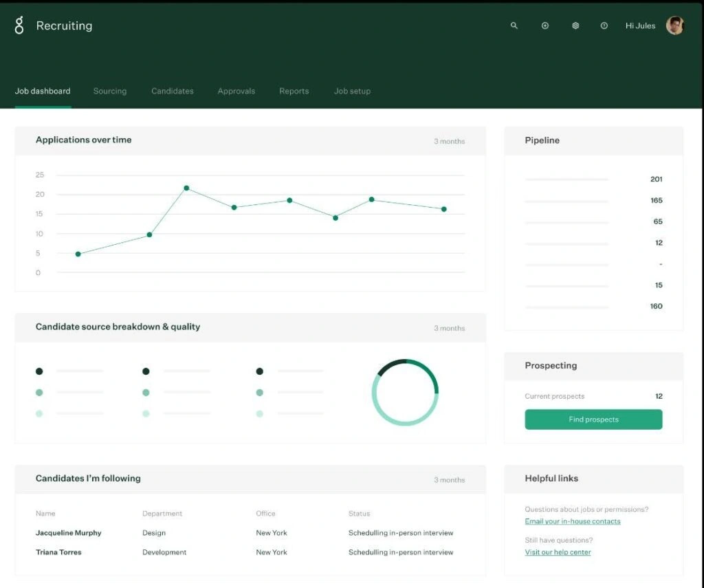Open the settings gear icon

pyautogui.click(x=575, y=25)
